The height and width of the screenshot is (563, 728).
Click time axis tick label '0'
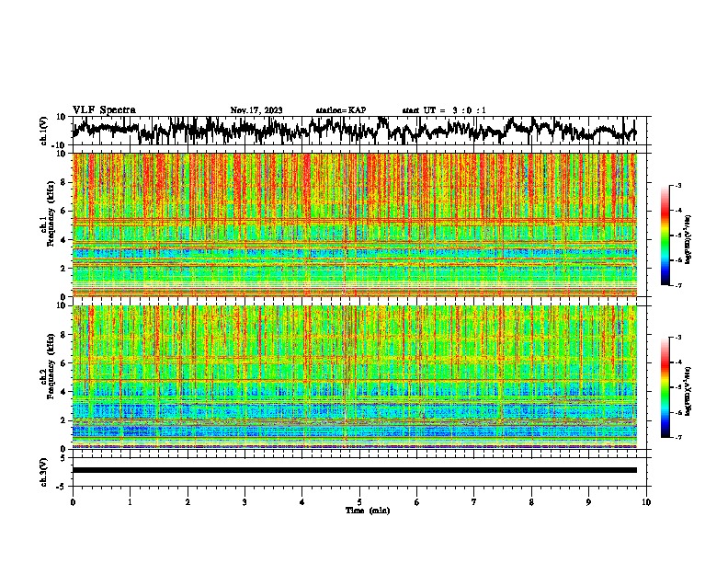tap(73, 501)
